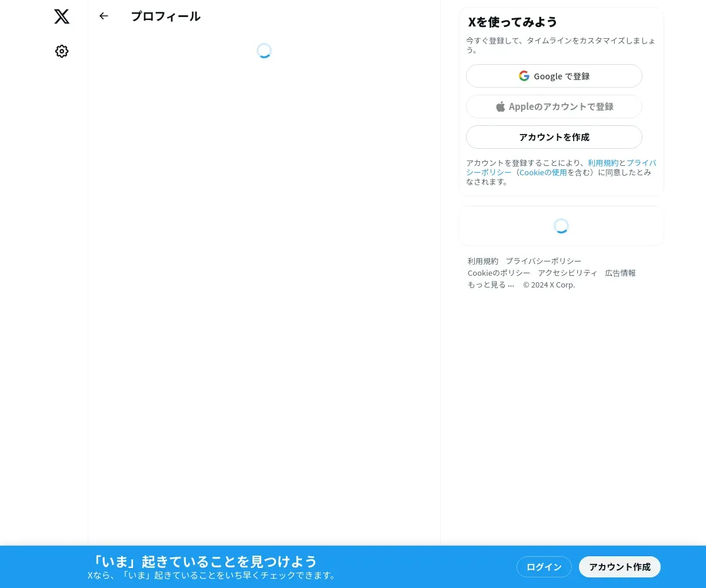The image size is (706, 588).
Task: Open footer プライバシーポリシー link
Action: pyautogui.click(x=544, y=261)
